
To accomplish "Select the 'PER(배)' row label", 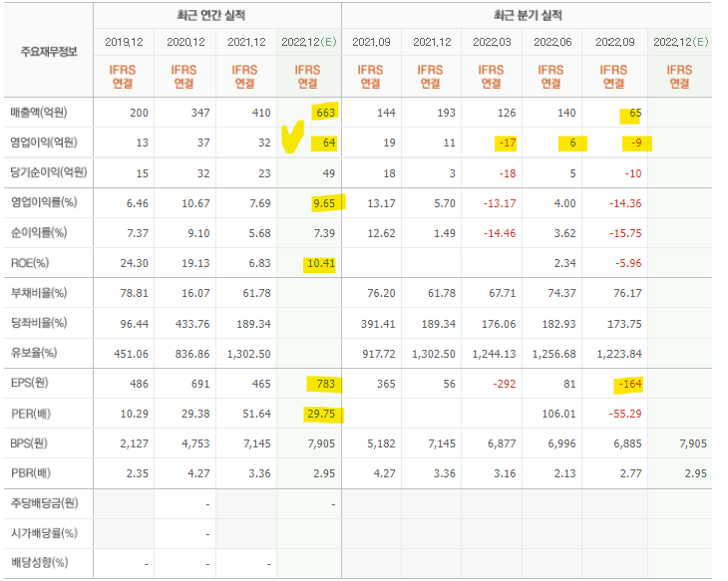I will (31, 413).
